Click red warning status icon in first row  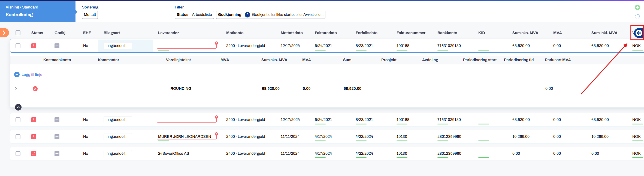34,46
